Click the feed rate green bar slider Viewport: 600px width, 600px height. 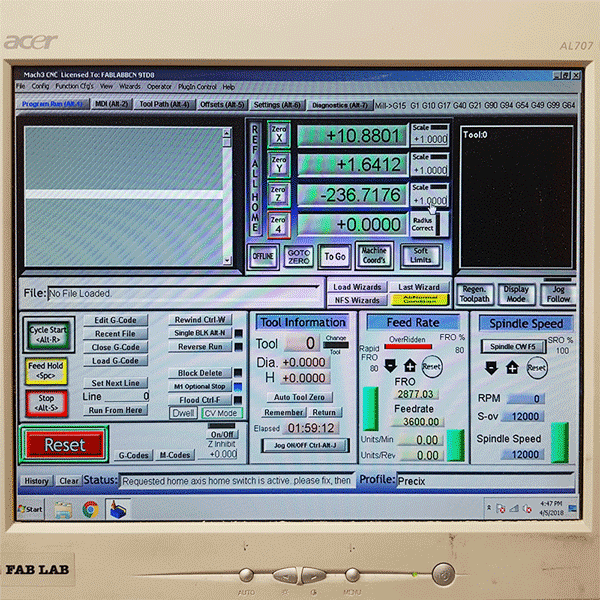(x=455, y=445)
